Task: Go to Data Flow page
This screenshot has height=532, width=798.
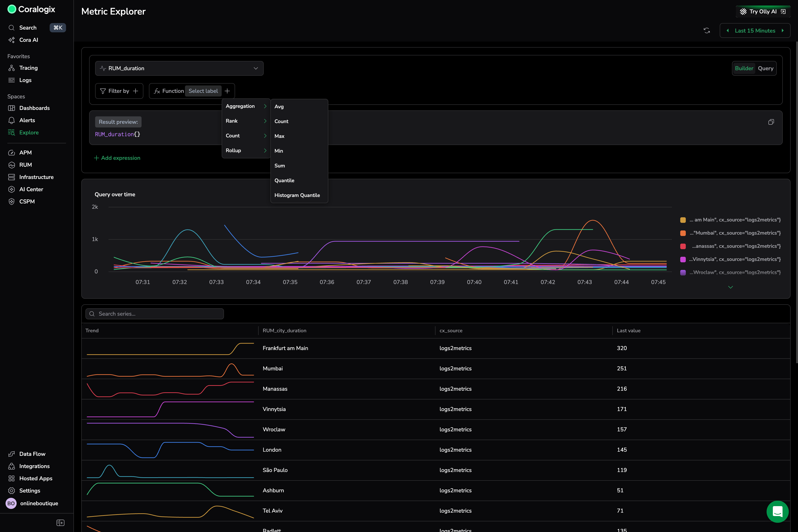Action: coord(32,454)
